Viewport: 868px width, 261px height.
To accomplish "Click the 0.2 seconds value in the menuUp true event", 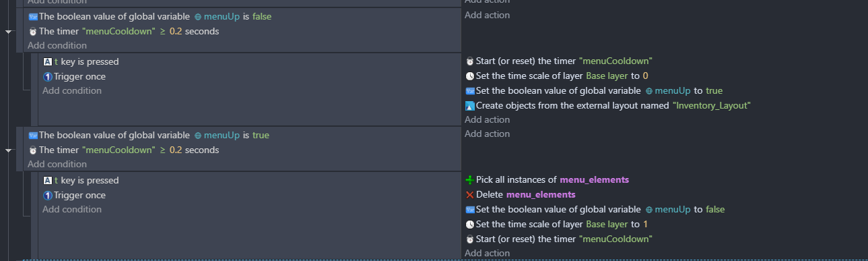I will pos(175,150).
